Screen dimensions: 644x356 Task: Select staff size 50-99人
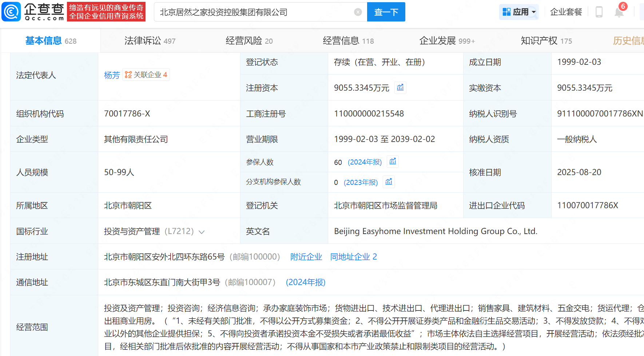119,172
